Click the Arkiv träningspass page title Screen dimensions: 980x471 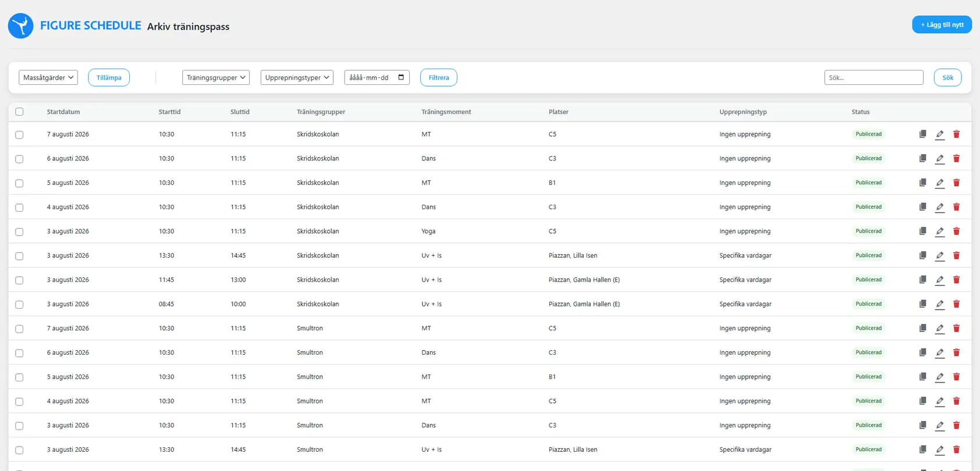[x=188, y=27]
